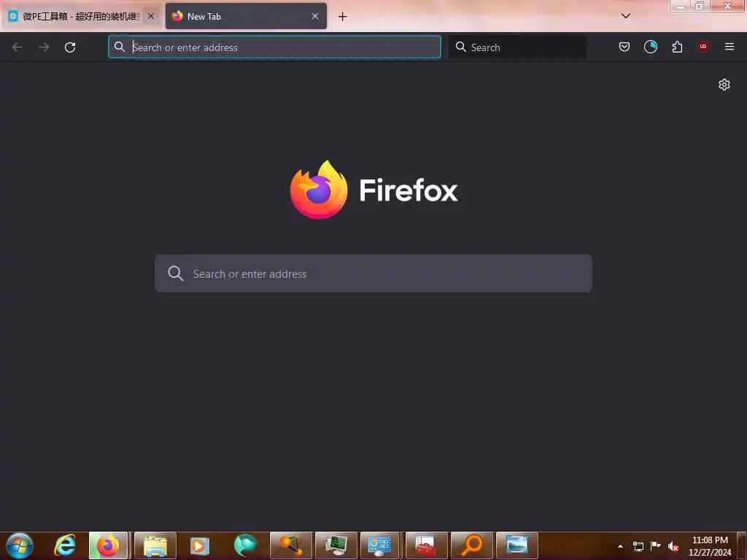Go forward with the arrow button

coord(44,47)
